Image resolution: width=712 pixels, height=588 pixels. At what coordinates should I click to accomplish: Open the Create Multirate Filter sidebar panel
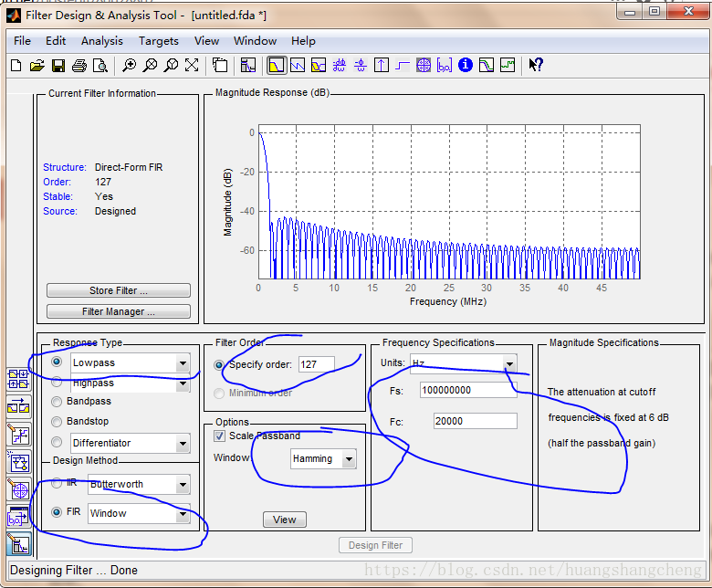18,379
